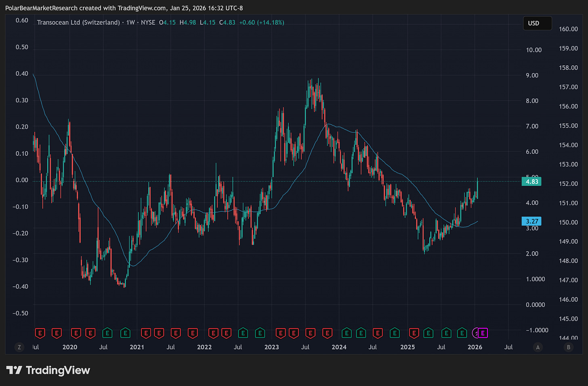
Task: Click the magenta circle marker beside upcoming earnings
Action: [x=476, y=333]
